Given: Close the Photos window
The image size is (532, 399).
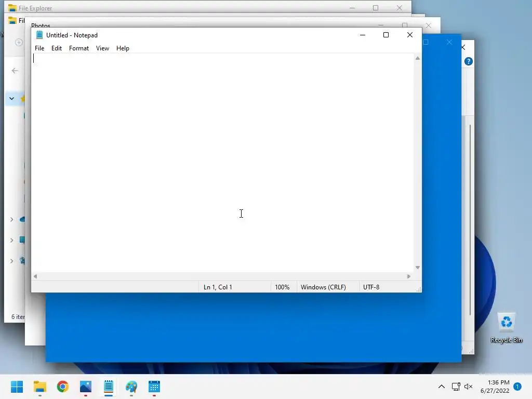Looking at the screenshot, I should [x=429, y=26].
